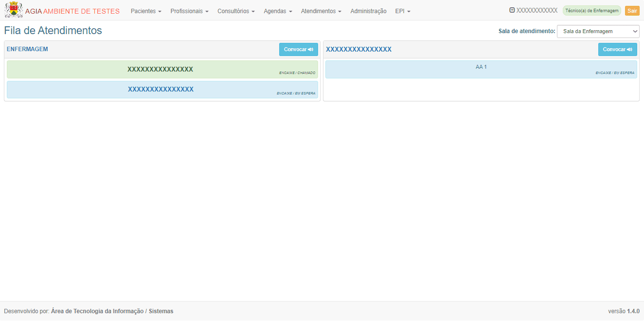The image size is (644, 321).
Task: Open the EPI dropdown menu
Action: [403, 11]
